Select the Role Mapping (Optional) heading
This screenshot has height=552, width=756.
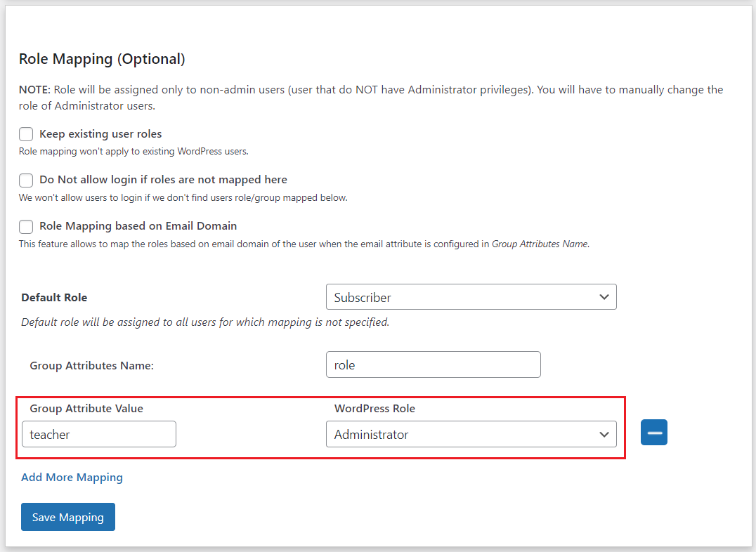102,59
